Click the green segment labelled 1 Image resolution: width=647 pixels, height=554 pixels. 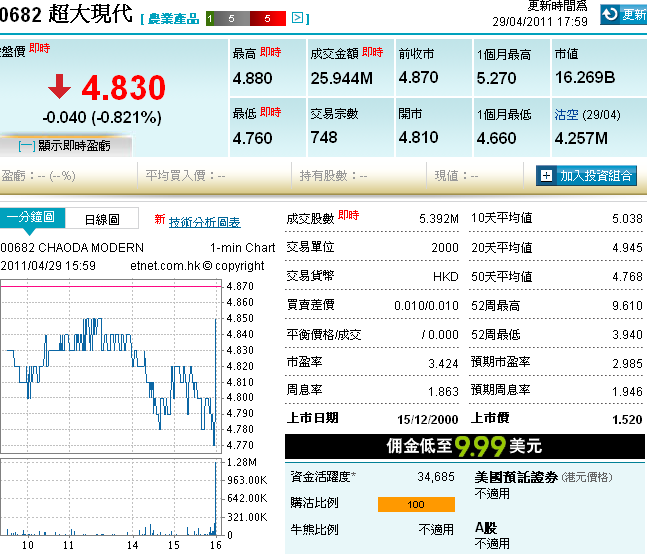210,19
